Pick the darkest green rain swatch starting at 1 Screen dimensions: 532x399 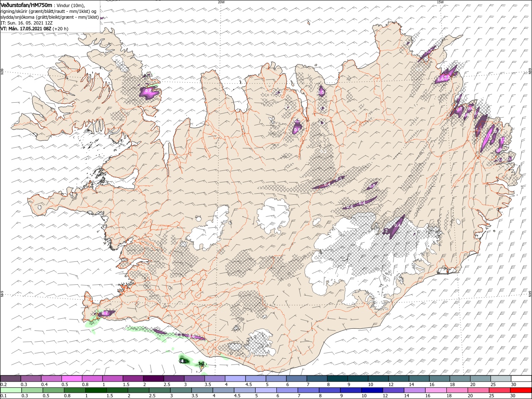96,390
